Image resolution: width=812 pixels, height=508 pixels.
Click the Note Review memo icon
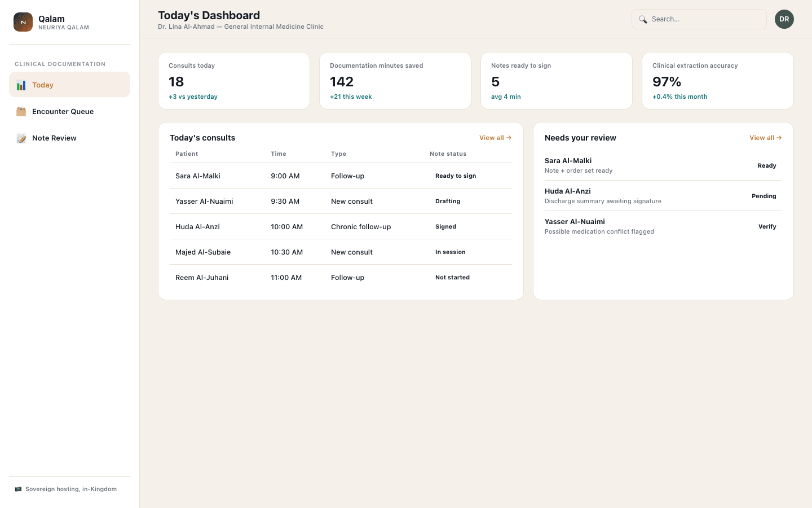pyautogui.click(x=21, y=138)
